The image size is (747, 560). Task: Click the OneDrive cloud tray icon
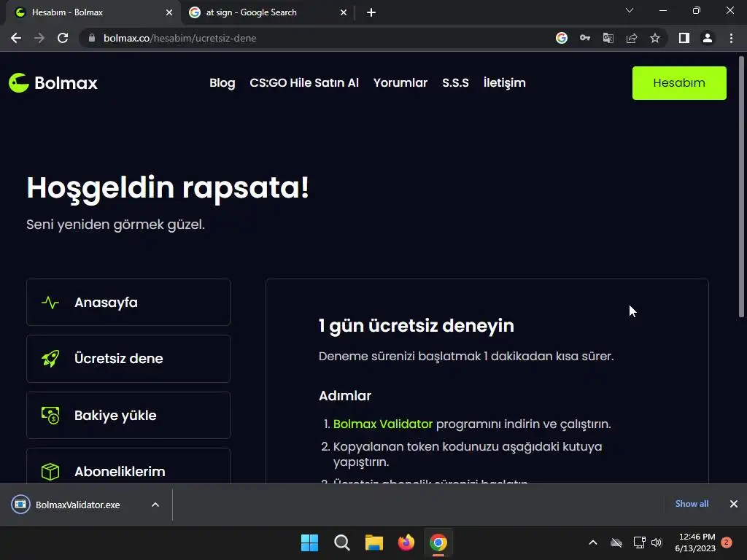click(x=616, y=542)
